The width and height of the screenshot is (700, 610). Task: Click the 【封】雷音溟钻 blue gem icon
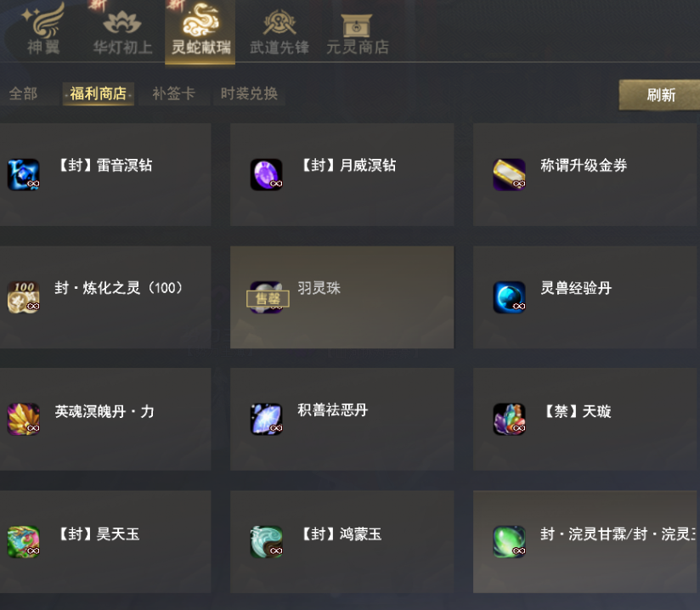tap(24, 175)
